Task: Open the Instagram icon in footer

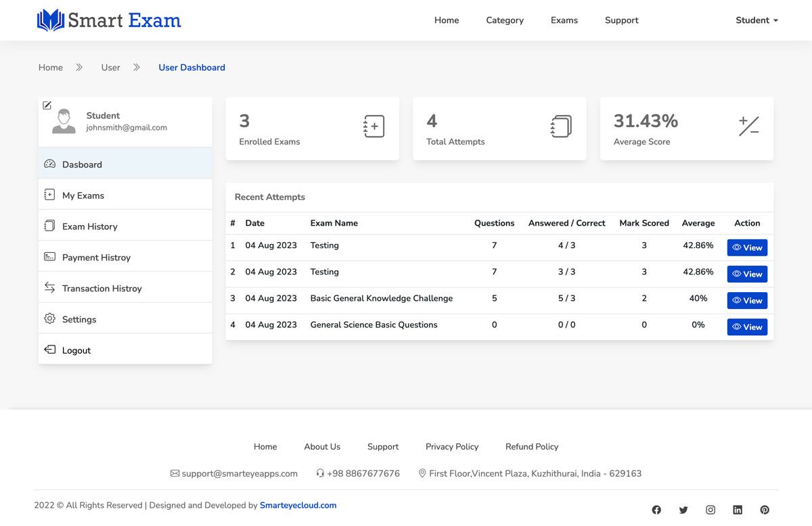Action: coord(710,510)
